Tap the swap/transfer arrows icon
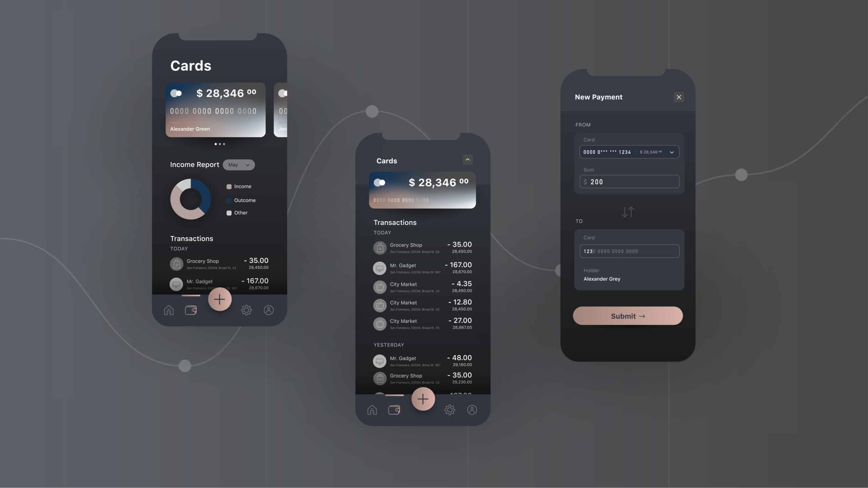Screen dimensions: 868x488 (628, 212)
